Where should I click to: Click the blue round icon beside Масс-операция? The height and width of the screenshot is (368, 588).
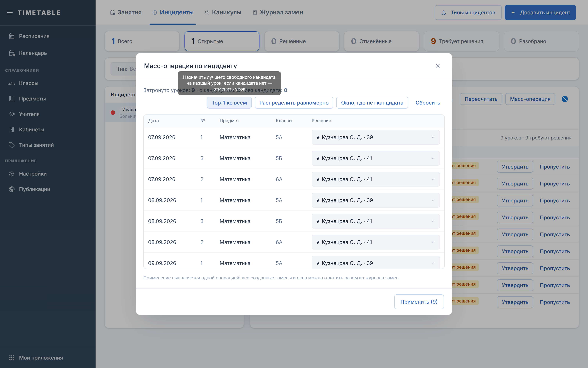pos(565,99)
